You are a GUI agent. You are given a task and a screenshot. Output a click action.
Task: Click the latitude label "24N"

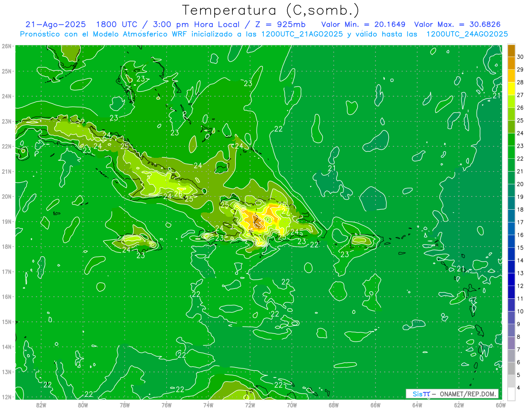click(7, 96)
